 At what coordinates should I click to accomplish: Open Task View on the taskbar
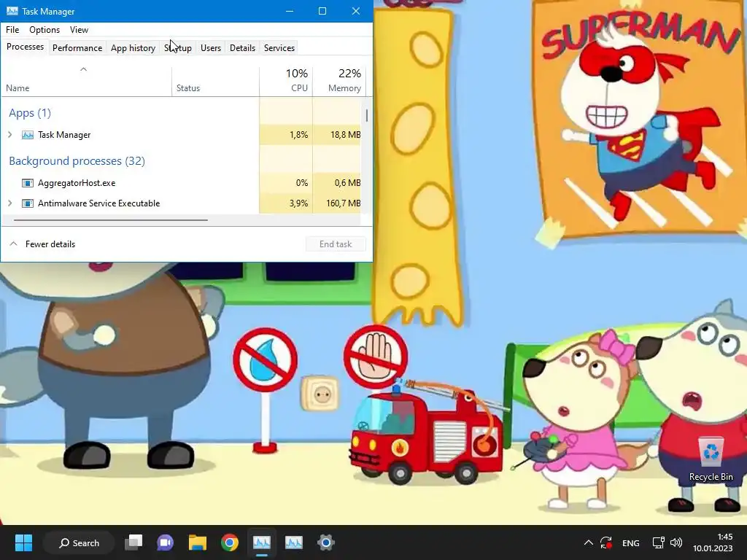(x=133, y=542)
